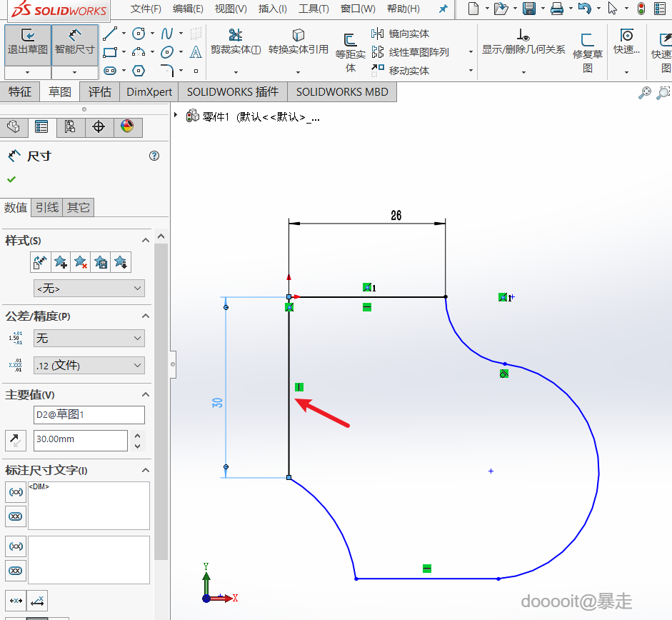
Task: Click Display/Delete Relations (显示/删除几何关系)
Action: (x=523, y=41)
